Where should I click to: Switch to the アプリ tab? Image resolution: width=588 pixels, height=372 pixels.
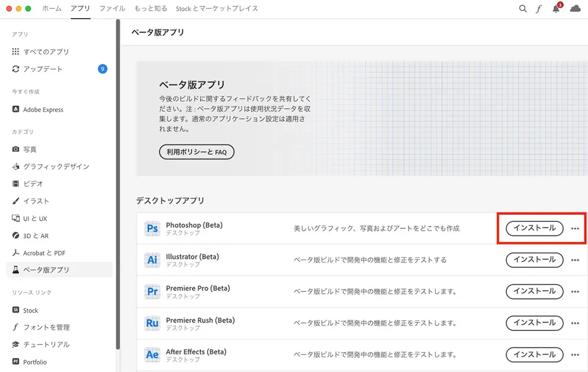coord(80,8)
